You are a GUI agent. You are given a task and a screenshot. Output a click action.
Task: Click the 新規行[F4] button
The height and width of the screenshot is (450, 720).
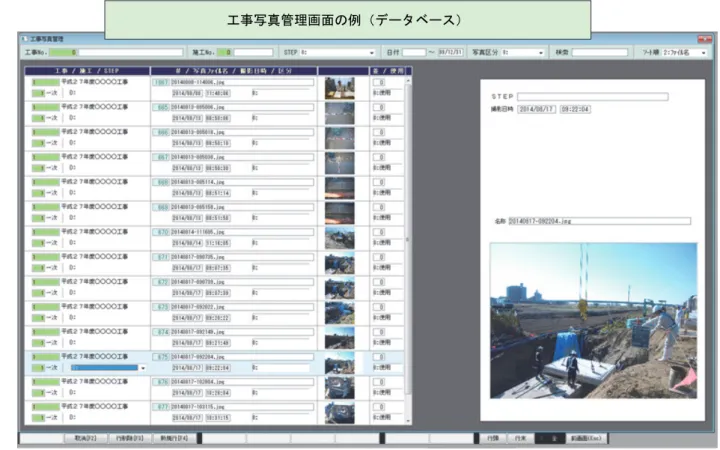174,439
